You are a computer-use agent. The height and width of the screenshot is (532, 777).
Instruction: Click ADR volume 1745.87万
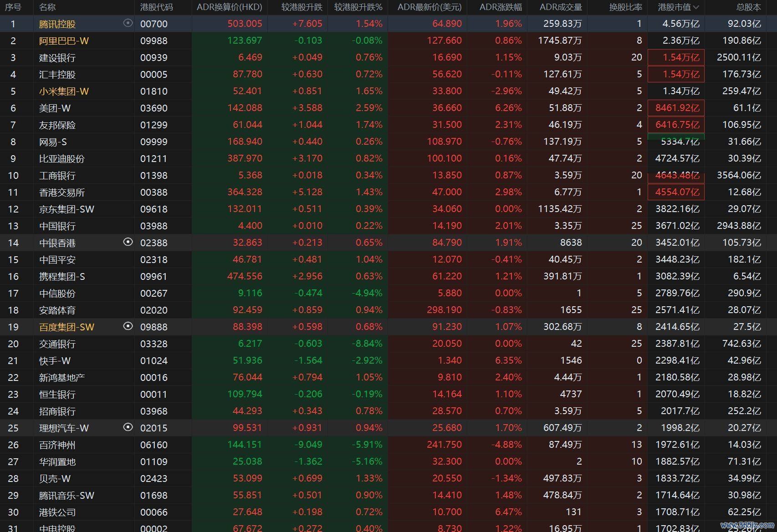point(560,41)
